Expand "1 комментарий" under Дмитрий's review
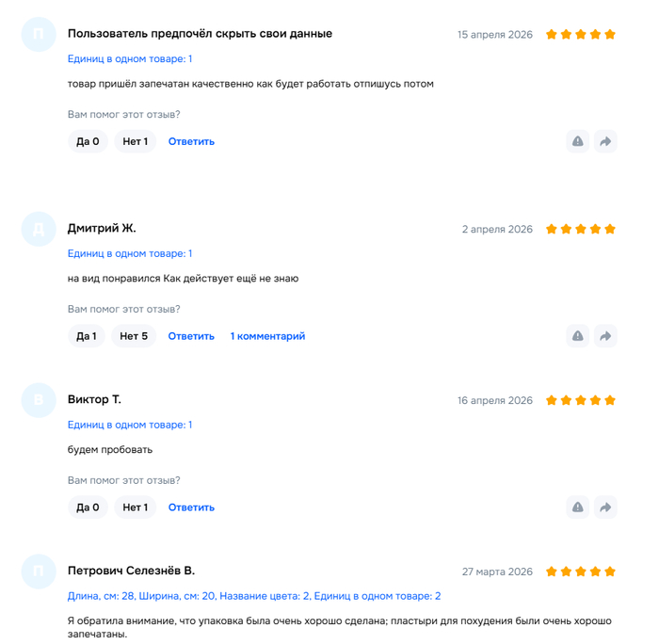This screenshot has width=659, height=644. click(x=267, y=336)
